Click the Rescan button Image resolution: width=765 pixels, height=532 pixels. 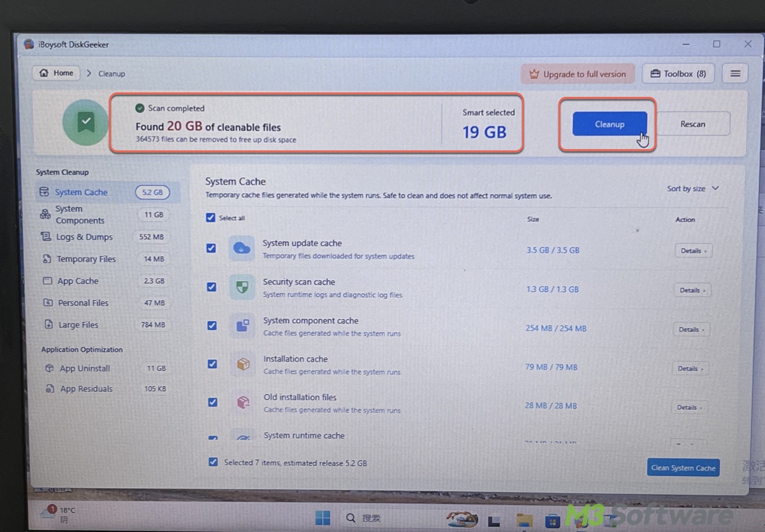pos(693,124)
